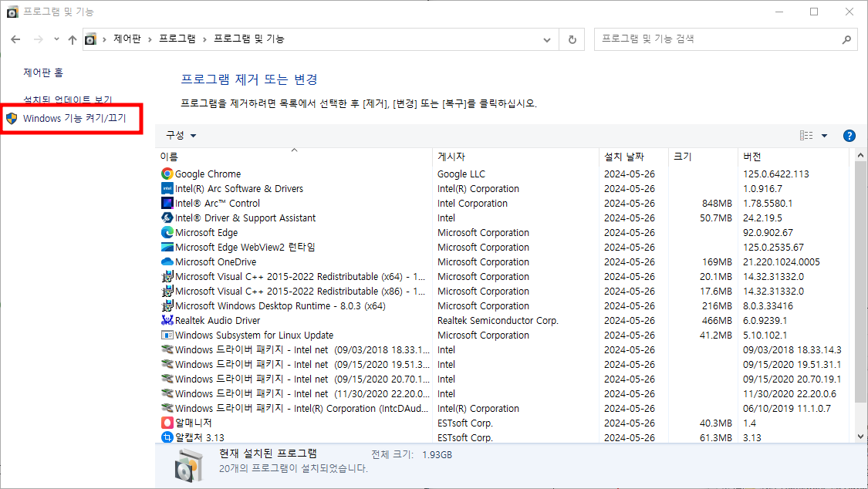Open 설치된 업데이트 보기 link

coord(68,99)
